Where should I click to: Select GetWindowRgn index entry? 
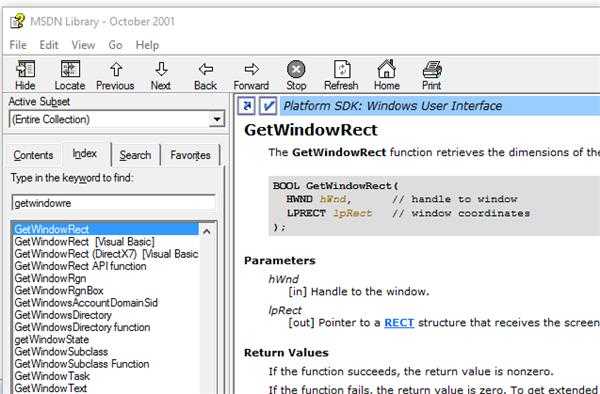point(50,278)
